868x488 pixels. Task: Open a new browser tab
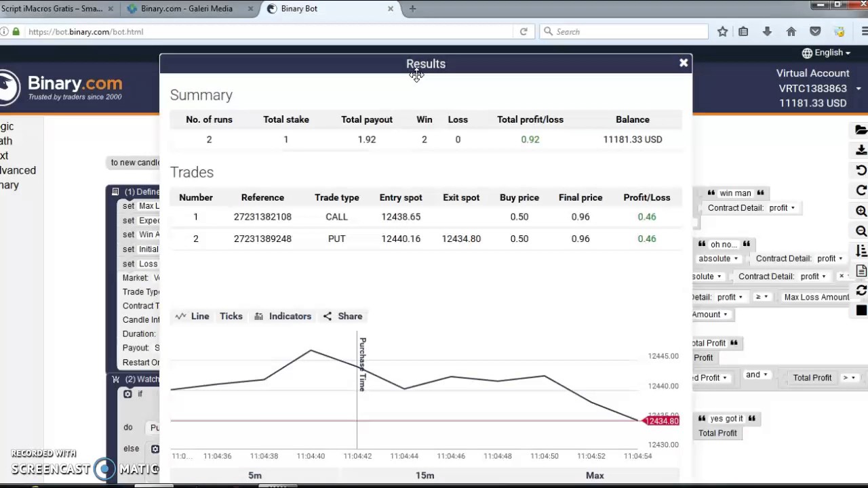(x=412, y=9)
